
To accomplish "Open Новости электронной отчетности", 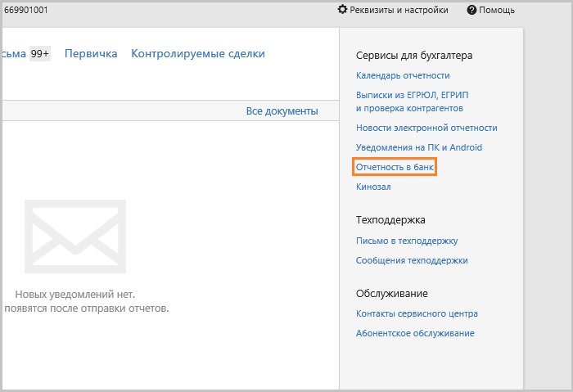I will click(x=426, y=128).
